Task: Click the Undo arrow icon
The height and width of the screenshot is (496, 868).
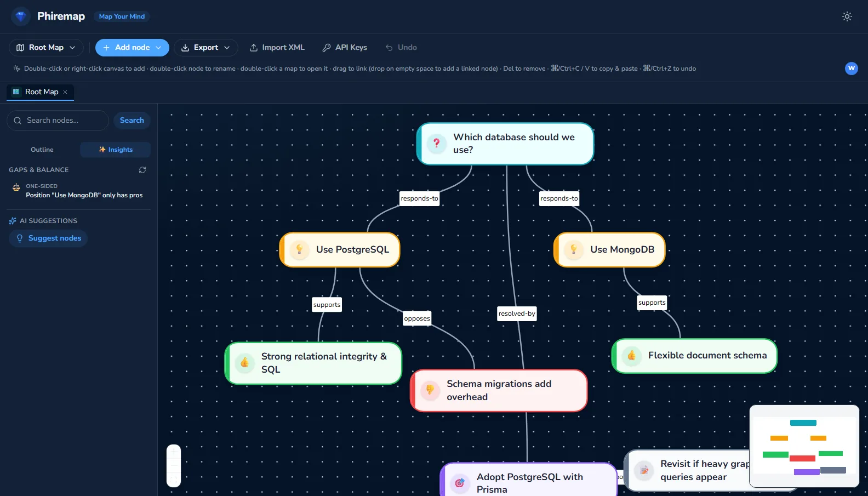Action: [x=389, y=48]
